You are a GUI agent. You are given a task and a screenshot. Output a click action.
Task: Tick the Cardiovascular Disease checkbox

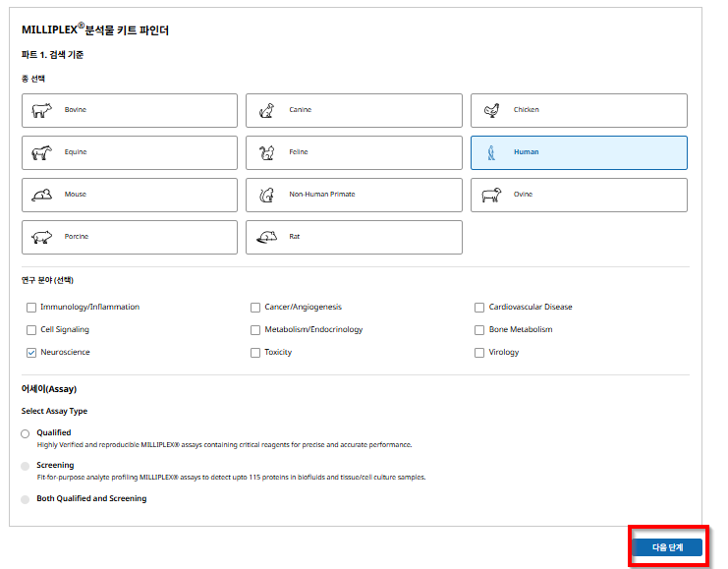click(x=479, y=308)
